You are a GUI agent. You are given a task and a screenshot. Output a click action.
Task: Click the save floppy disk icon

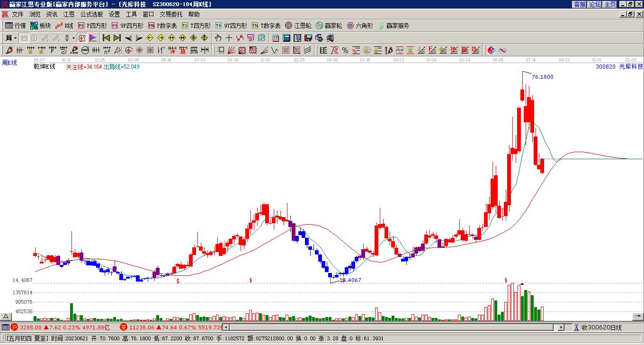tap(308, 38)
